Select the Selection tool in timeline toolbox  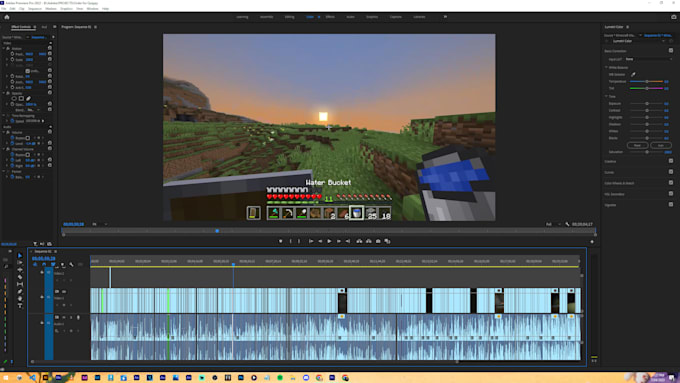point(20,255)
